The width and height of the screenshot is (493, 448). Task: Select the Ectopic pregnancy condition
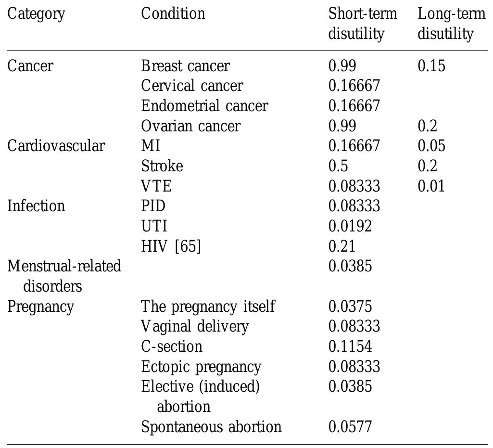pos(201,367)
